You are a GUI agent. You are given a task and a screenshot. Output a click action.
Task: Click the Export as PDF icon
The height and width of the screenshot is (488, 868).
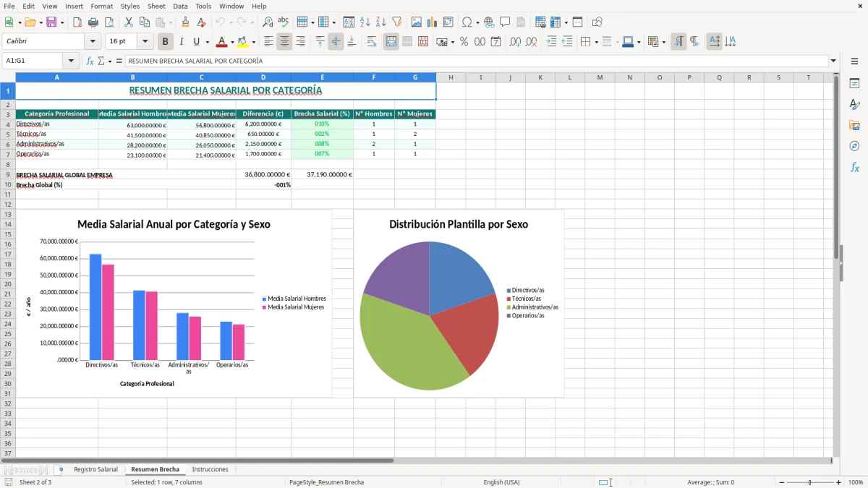point(77,22)
